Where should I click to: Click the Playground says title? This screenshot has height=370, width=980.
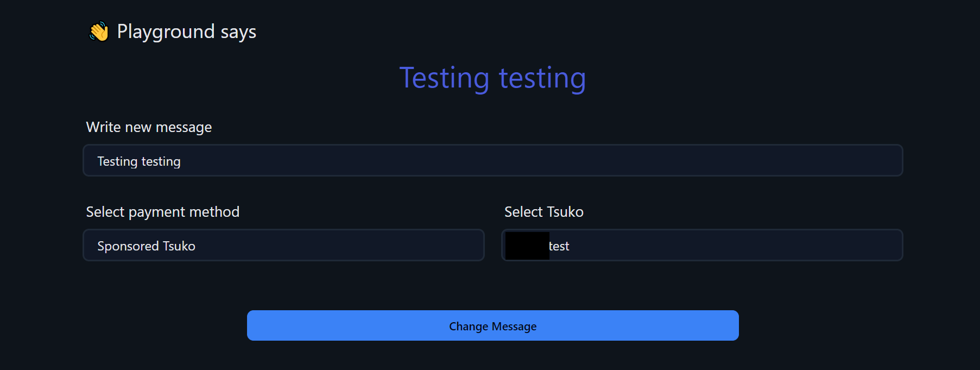tap(186, 32)
